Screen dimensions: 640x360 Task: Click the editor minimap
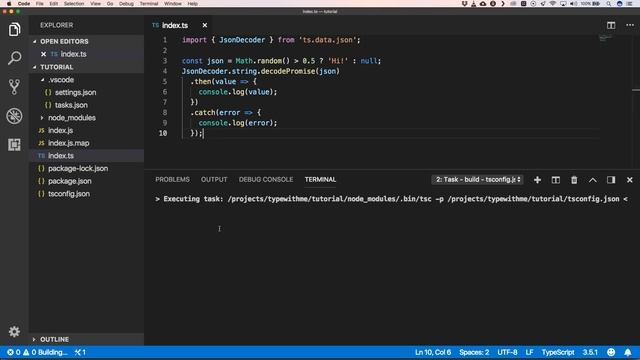605,39
